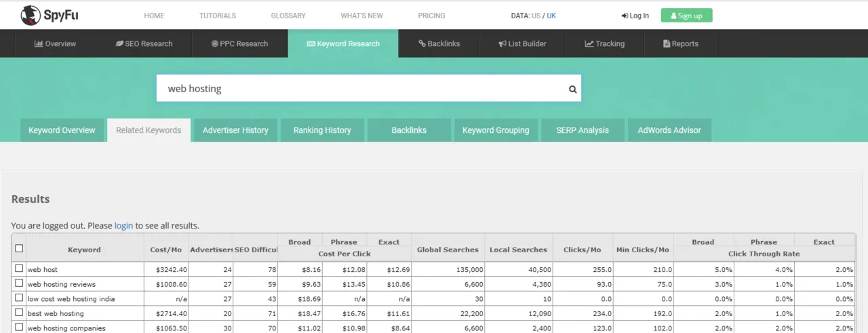Check the 'web hosting companies' row checkbox
Viewport: 868px width, 333px height.
(x=19, y=327)
